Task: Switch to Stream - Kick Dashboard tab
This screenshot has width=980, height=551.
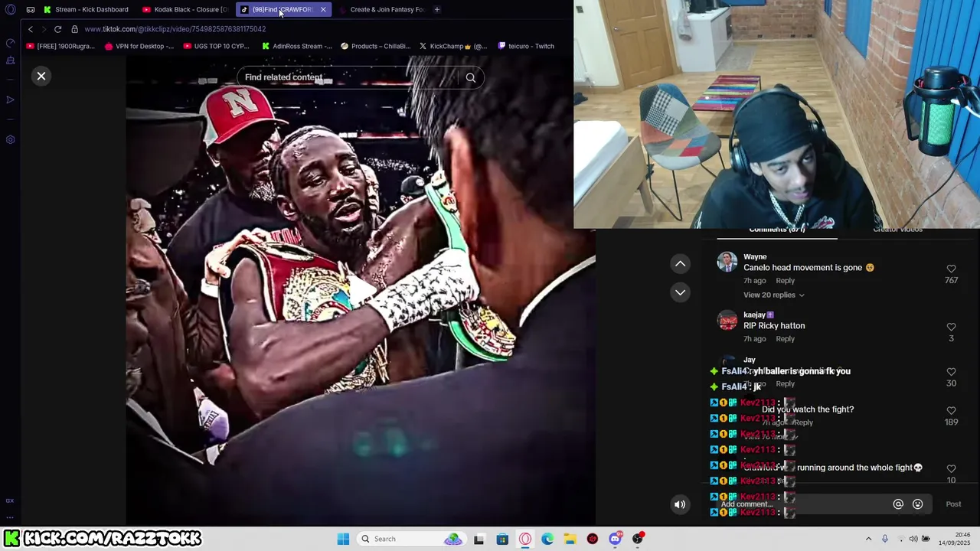Action: (x=87, y=9)
